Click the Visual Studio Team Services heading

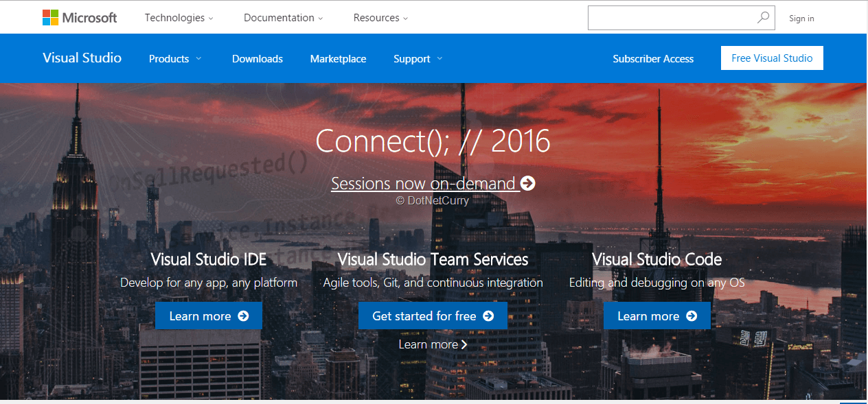433,259
